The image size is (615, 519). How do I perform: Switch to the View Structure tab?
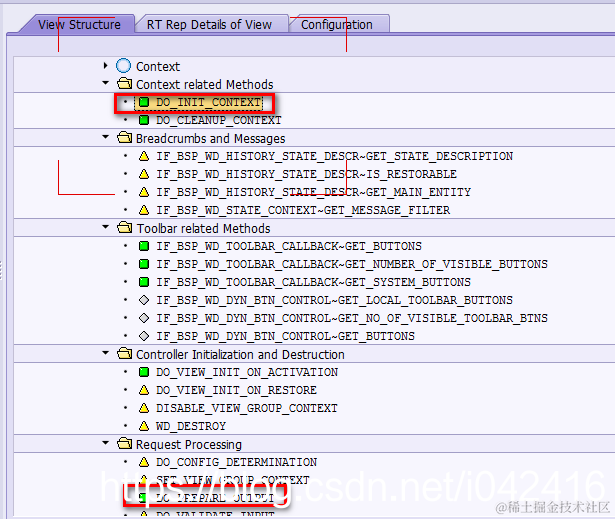click(80, 24)
